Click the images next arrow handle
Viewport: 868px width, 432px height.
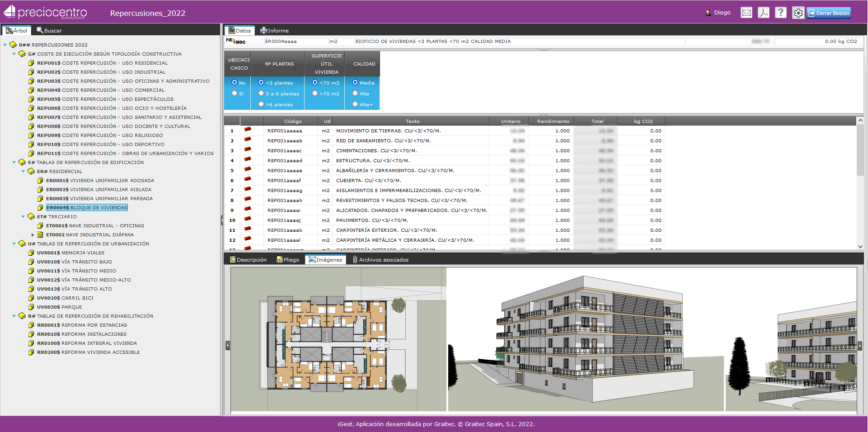(860, 346)
